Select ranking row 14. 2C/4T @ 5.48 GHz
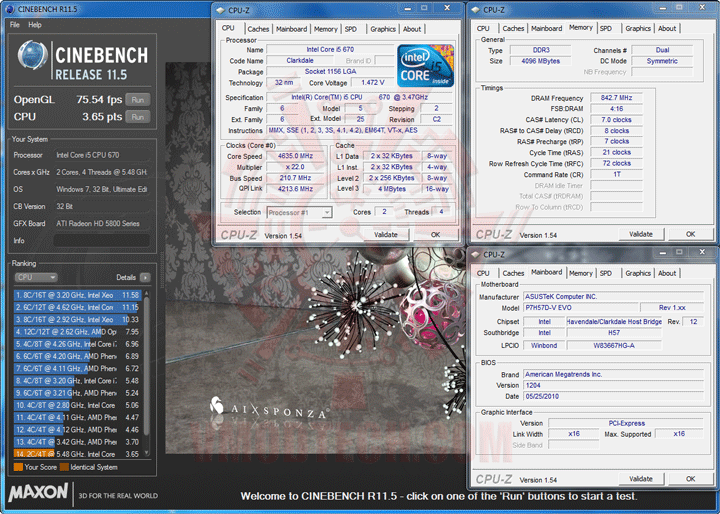 (x=77, y=454)
